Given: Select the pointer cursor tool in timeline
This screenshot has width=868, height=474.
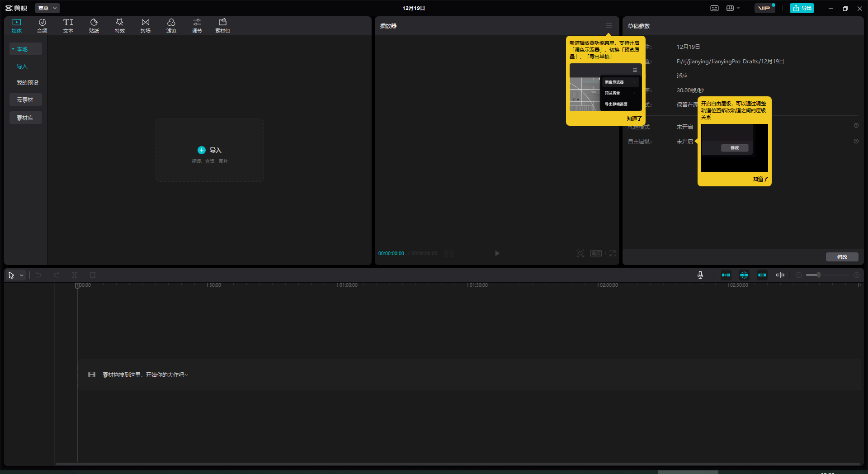Looking at the screenshot, I should point(11,275).
